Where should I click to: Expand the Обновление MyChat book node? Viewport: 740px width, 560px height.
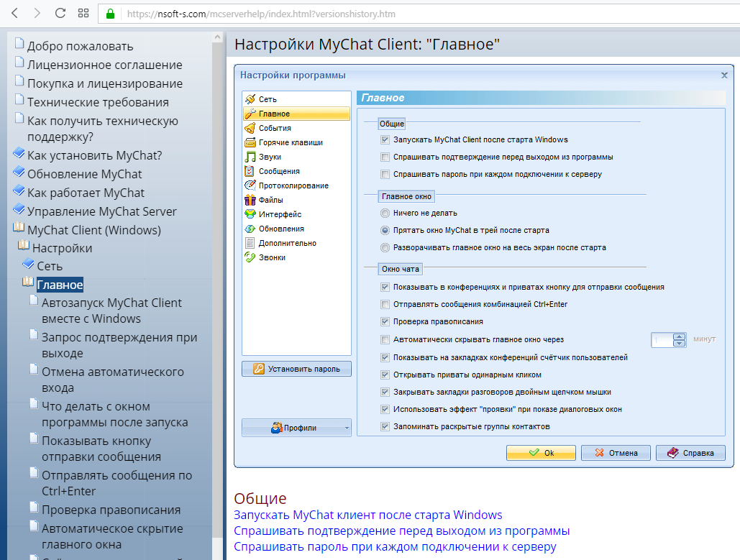point(19,172)
